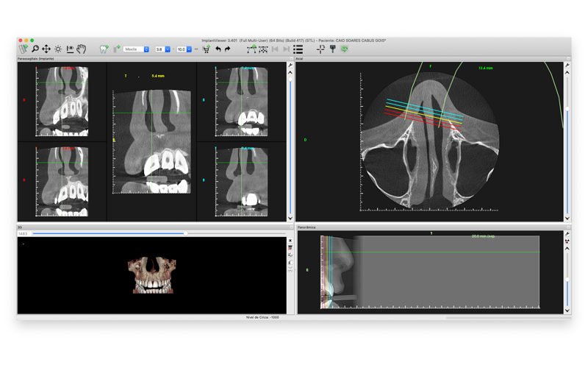Expand the 3.8 diameter dropdown
This screenshot has height=368, width=588.
pos(162,49)
